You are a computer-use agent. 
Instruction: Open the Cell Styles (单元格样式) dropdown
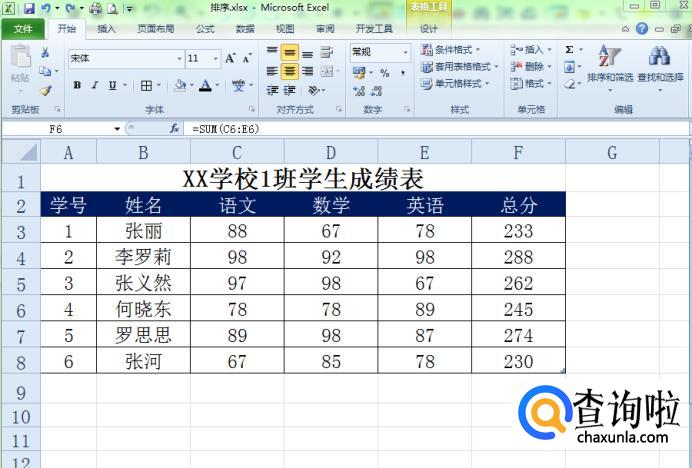[455, 83]
